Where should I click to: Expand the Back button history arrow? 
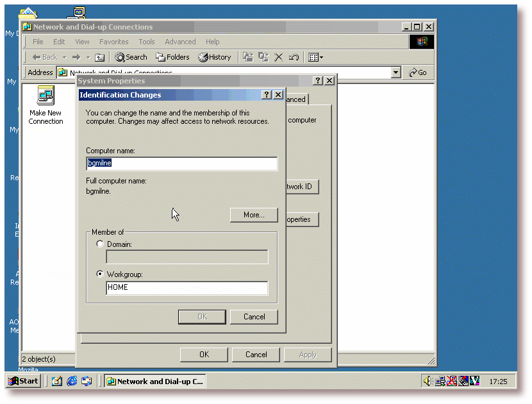click(x=64, y=57)
